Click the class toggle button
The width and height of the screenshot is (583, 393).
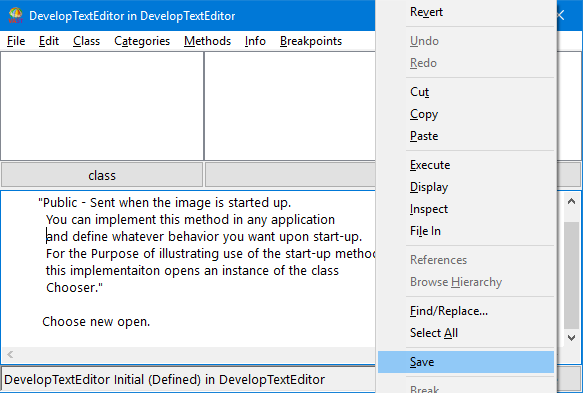click(x=102, y=175)
